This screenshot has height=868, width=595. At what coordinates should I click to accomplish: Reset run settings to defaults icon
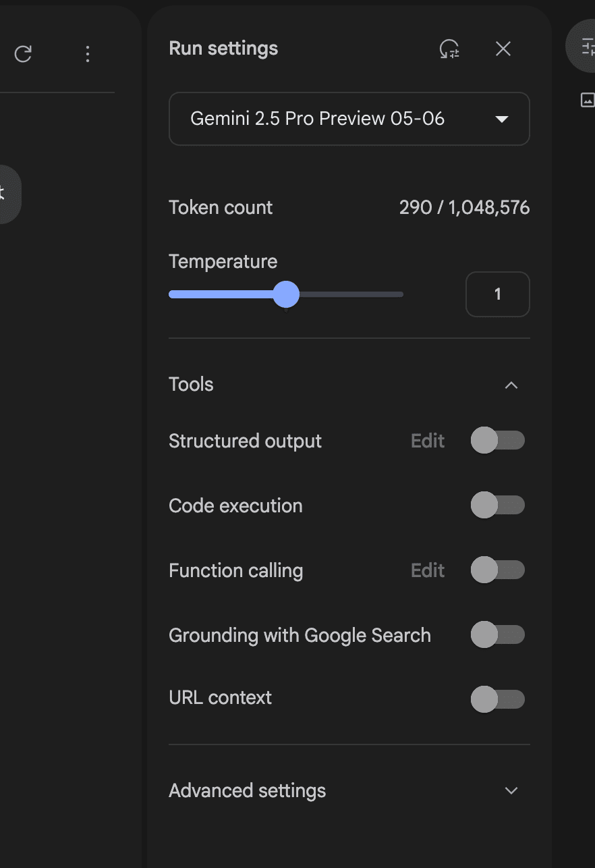[x=449, y=49]
